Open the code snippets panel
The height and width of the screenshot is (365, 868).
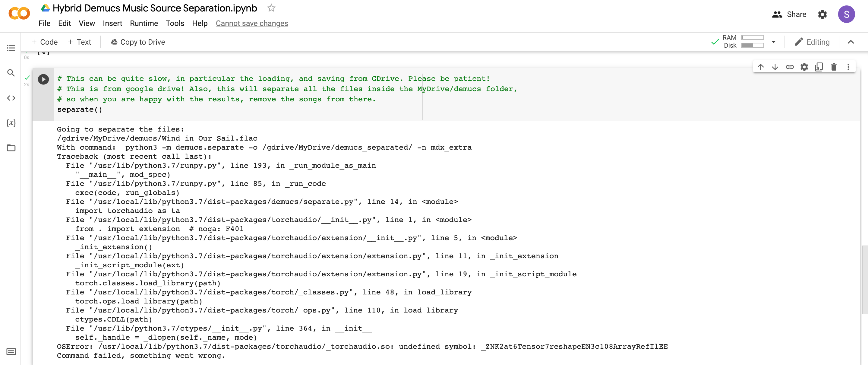point(11,98)
